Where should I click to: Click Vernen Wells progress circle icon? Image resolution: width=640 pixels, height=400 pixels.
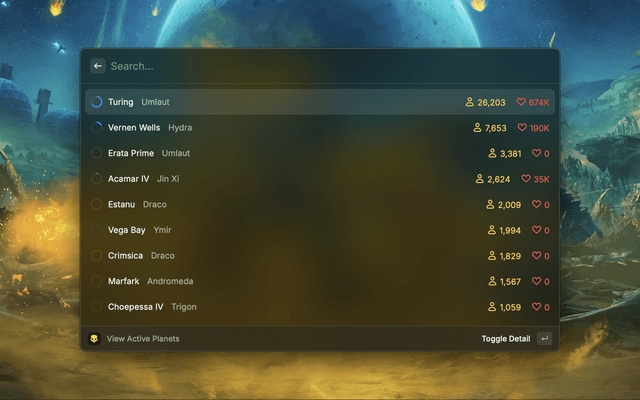(97, 128)
